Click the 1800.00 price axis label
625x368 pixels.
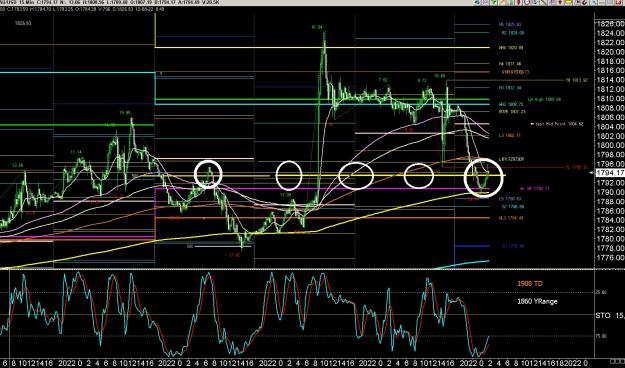tap(610, 146)
